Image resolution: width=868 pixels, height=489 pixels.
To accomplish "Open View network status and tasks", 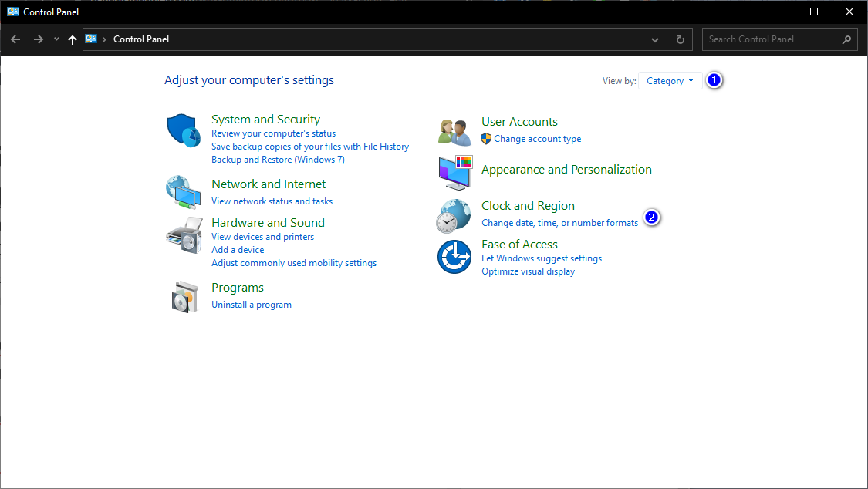I will (x=272, y=201).
